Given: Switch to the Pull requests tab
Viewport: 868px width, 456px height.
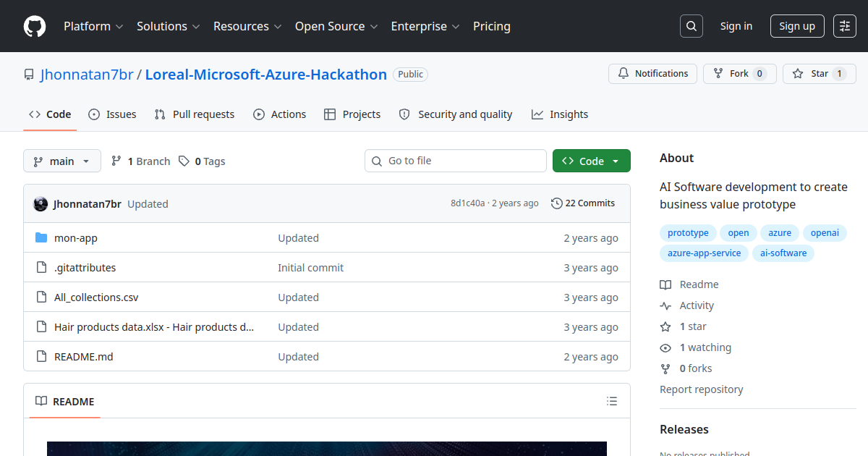Looking at the screenshot, I should pos(195,114).
